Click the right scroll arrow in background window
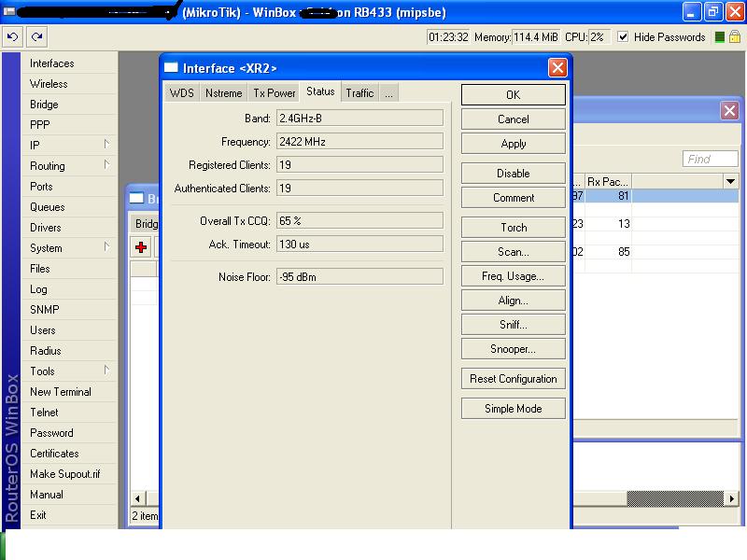The width and height of the screenshot is (747, 560). 731,498
